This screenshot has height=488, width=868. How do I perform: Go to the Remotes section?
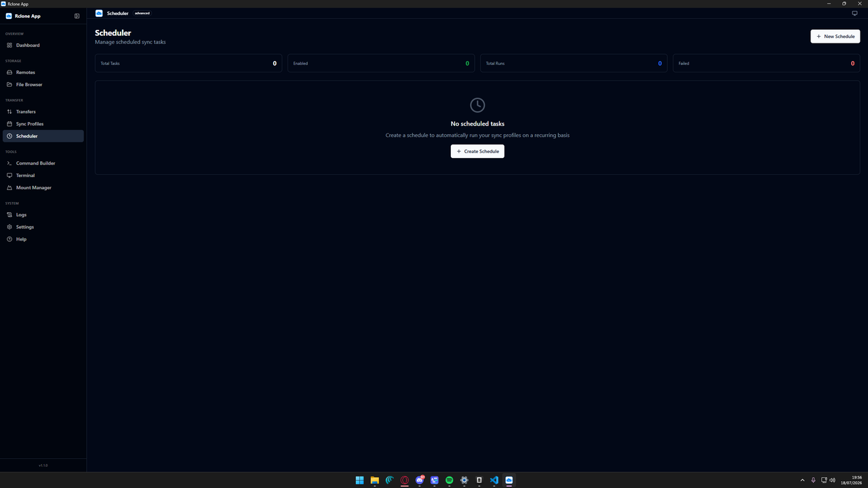pyautogui.click(x=43, y=73)
